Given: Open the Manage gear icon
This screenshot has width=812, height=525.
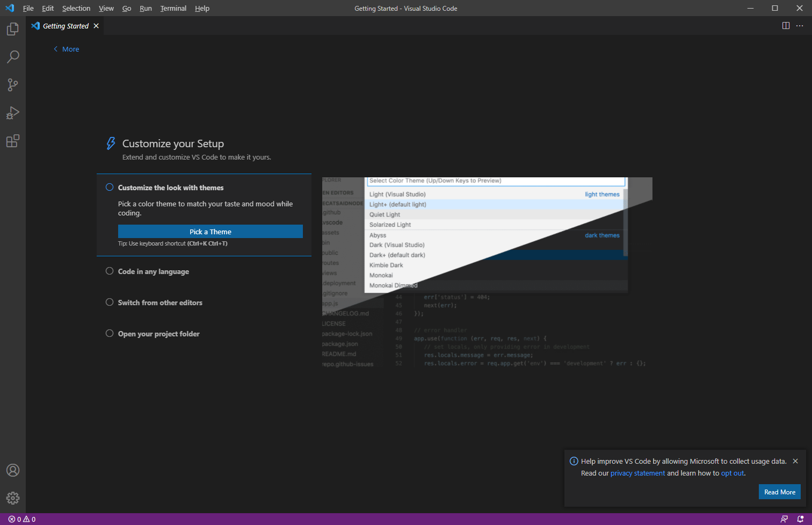Looking at the screenshot, I should click(x=13, y=498).
